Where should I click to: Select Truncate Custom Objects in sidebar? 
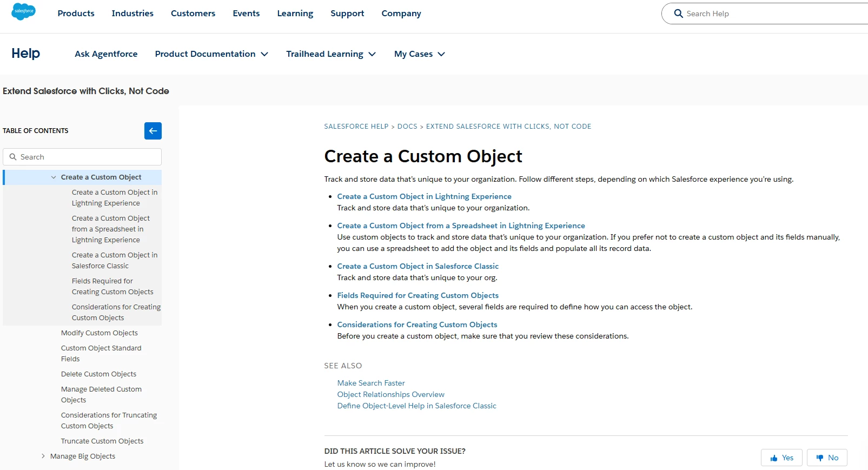[x=102, y=441]
